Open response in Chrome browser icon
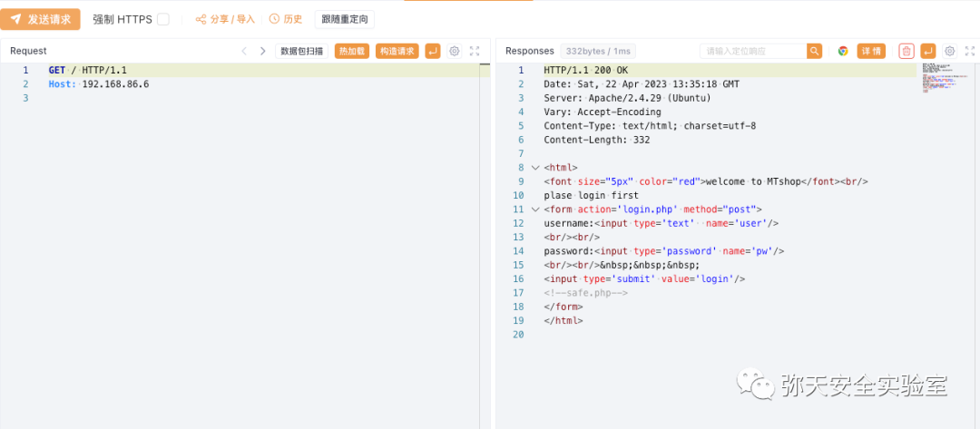 (x=843, y=51)
